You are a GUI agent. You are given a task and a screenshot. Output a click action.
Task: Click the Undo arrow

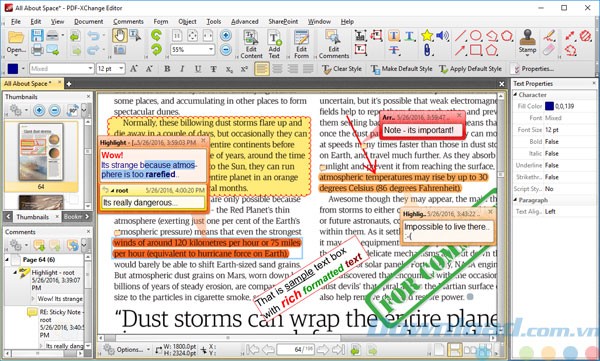[x=93, y=36]
